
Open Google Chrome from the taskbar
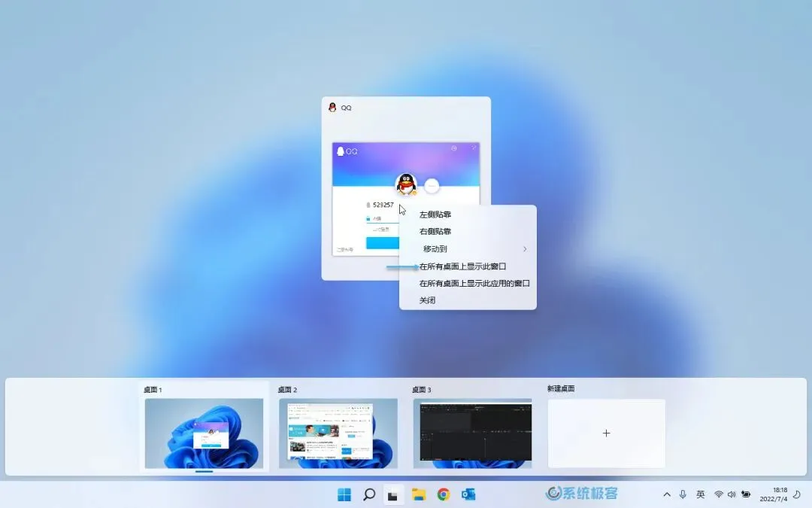(444, 494)
